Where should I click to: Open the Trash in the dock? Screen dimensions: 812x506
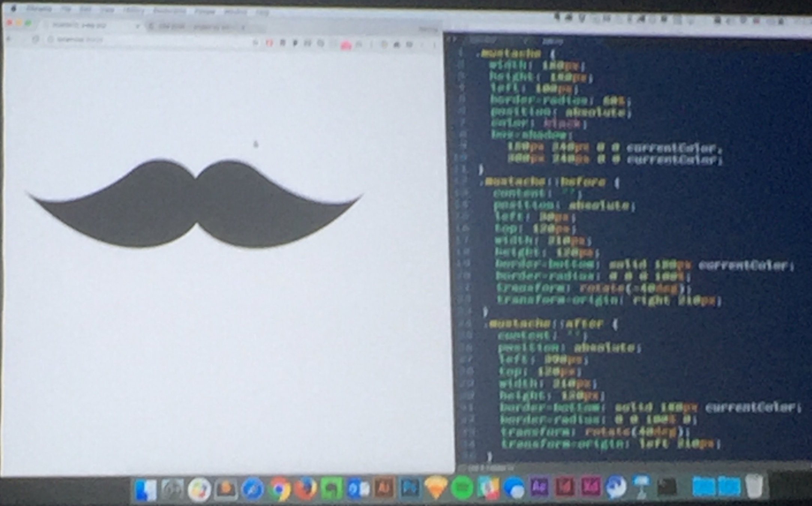754,486
